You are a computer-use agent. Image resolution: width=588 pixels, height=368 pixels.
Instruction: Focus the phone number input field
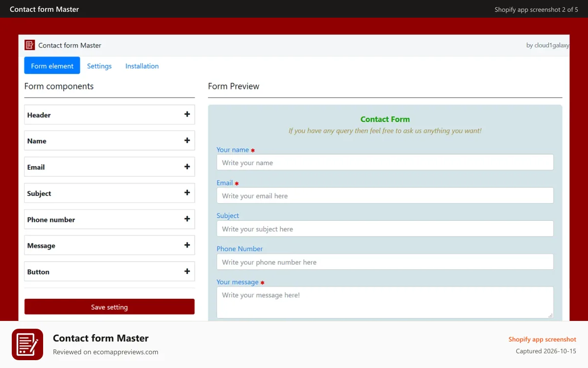pyautogui.click(x=385, y=262)
